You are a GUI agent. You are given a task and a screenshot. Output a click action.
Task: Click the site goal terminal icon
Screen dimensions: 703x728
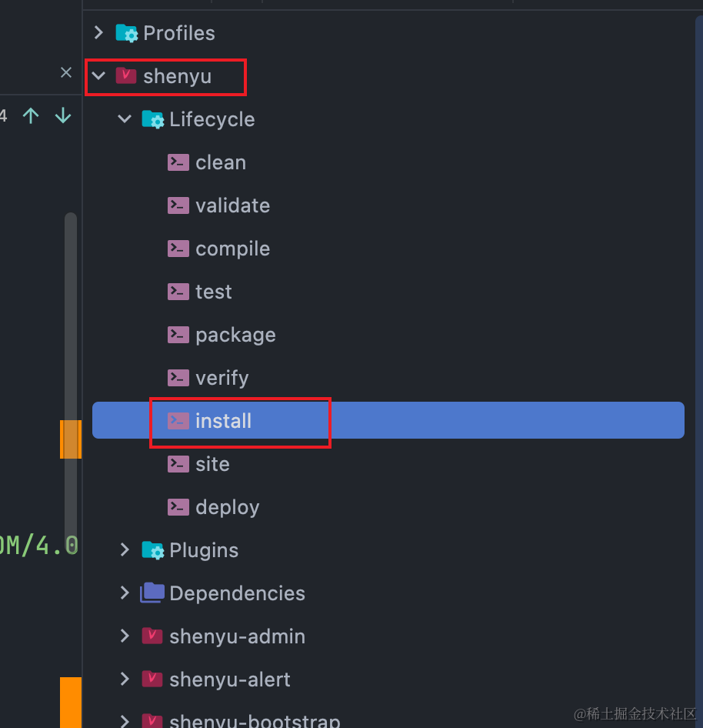click(x=178, y=464)
